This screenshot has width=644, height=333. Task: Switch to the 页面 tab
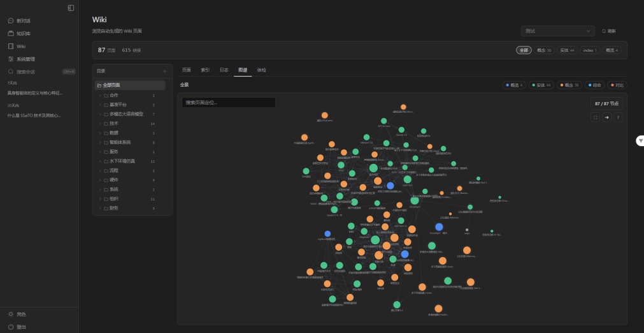187,70
